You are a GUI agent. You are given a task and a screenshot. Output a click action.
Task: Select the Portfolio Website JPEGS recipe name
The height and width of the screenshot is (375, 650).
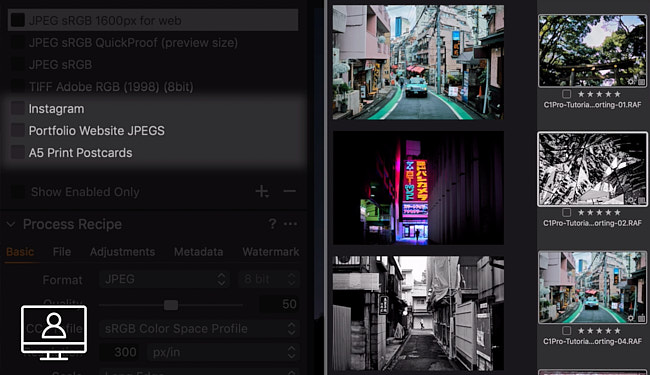click(97, 131)
